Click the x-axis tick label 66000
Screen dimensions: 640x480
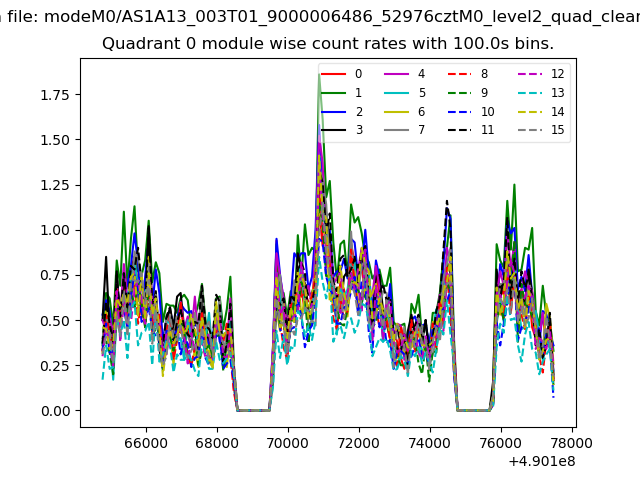click(x=146, y=443)
